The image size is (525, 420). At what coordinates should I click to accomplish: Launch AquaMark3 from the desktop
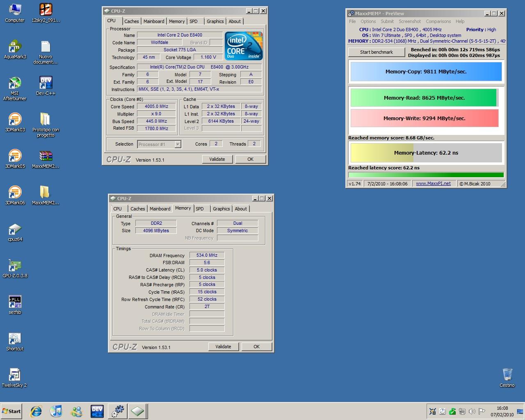[x=15, y=50]
